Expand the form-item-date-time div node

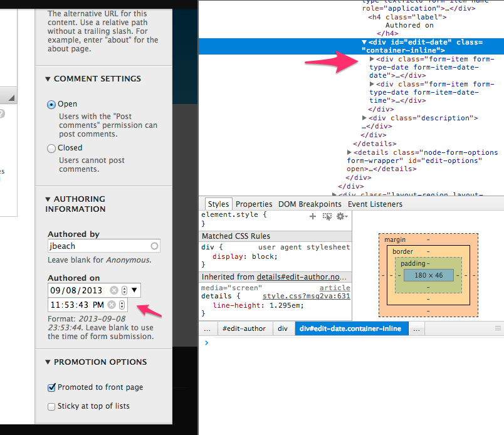tap(372, 84)
